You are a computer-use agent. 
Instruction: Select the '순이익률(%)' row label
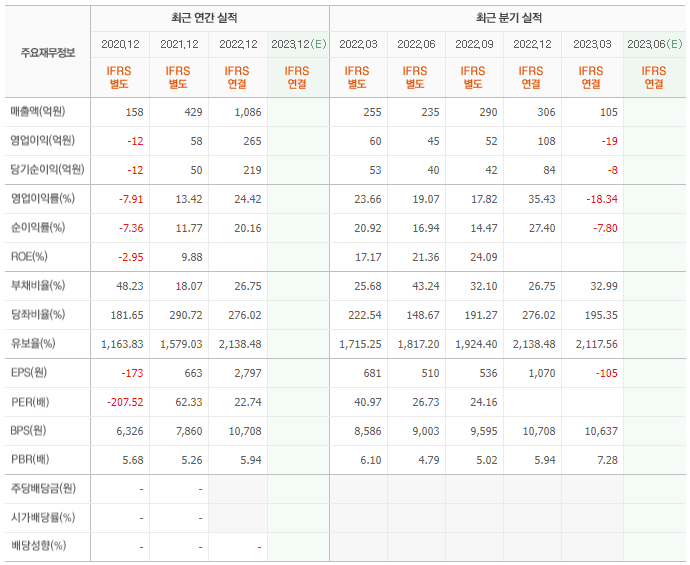(38, 228)
